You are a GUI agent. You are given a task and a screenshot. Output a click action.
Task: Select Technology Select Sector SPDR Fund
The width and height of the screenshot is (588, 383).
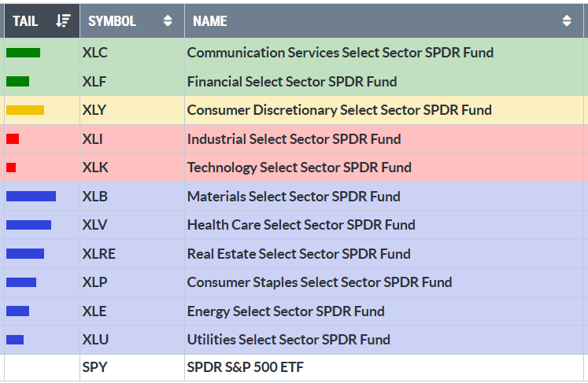(299, 168)
